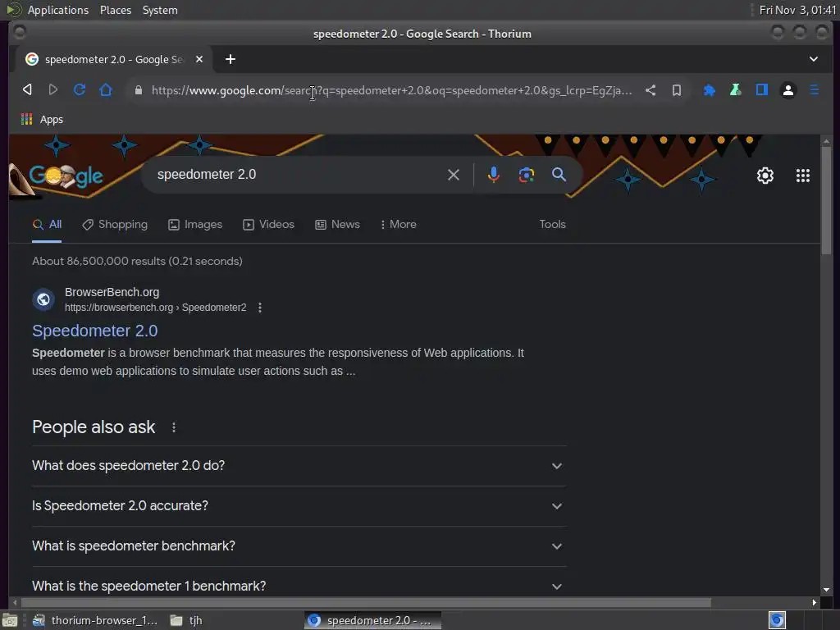Click the horizontal page scrollbar
840x630 pixels.
(x=366, y=603)
